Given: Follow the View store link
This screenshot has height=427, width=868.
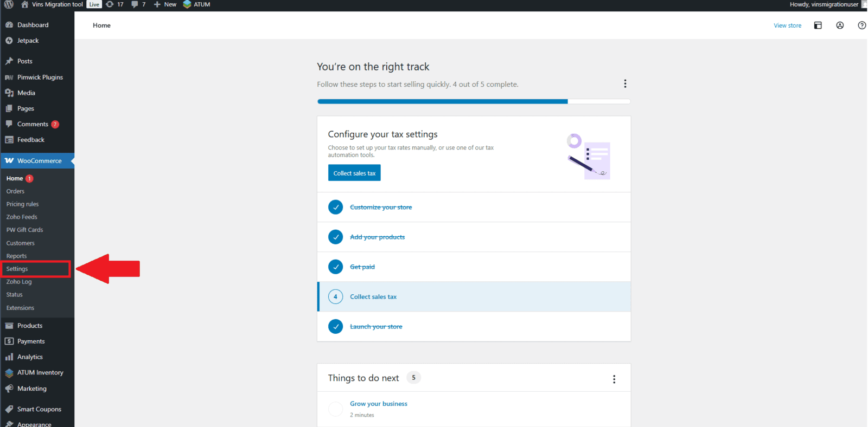Looking at the screenshot, I should point(787,25).
